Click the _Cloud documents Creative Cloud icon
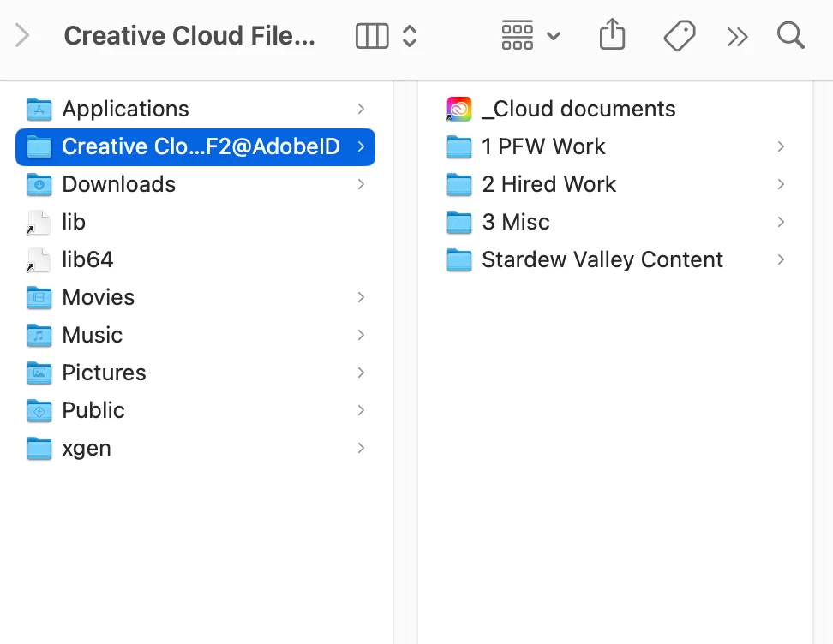This screenshot has width=833, height=644. pyautogui.click(x=459, y=109)
